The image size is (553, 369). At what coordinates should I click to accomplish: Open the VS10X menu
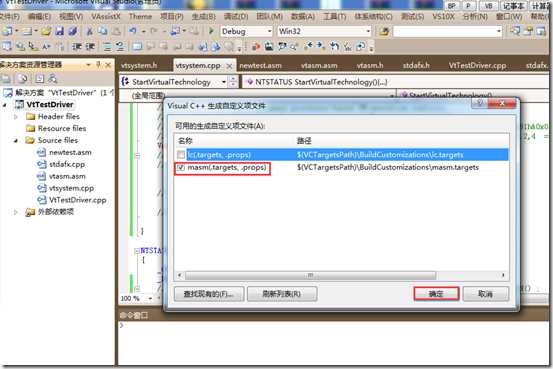[443, 17]
